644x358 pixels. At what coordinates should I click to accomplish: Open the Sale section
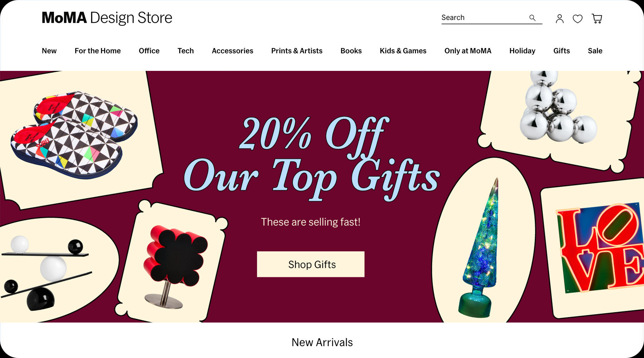click(595, 51)
